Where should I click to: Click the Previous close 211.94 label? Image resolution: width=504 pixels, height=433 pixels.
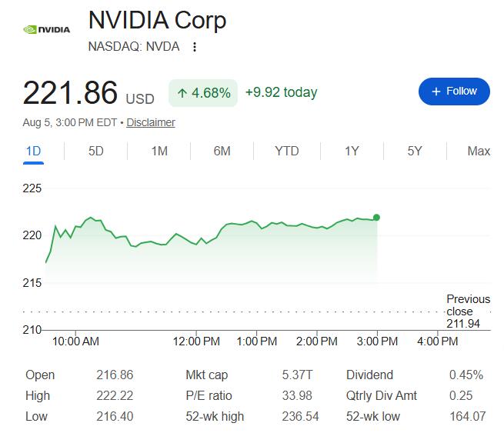click(468, 311)
